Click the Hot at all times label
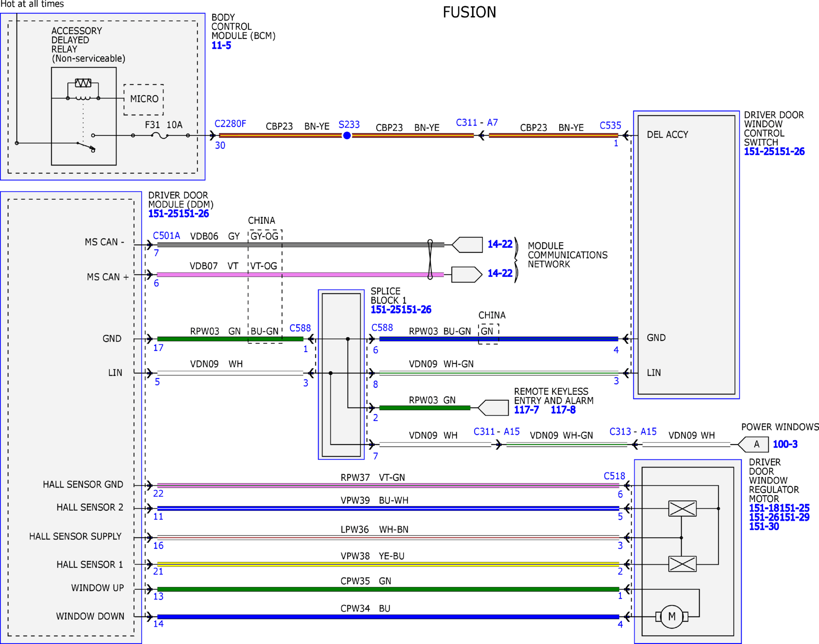The height and width of the screenshot is (644, 819). 32,4
